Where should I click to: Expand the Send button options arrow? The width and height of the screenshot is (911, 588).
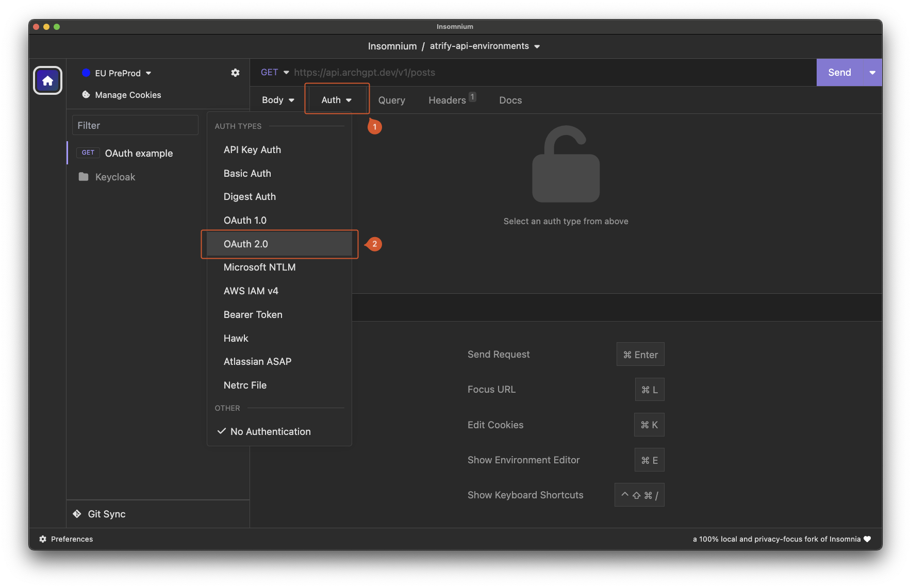[872, 73]
